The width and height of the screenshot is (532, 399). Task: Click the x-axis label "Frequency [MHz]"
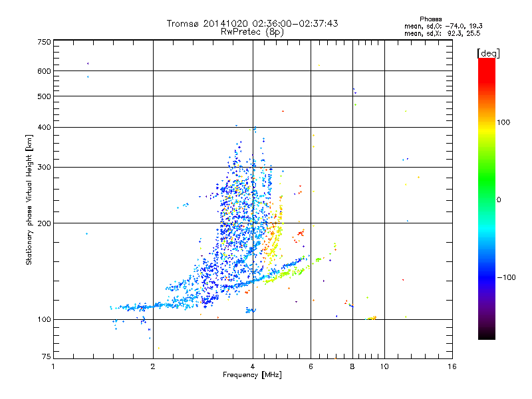pyautogui.click(x=252, y=375)
